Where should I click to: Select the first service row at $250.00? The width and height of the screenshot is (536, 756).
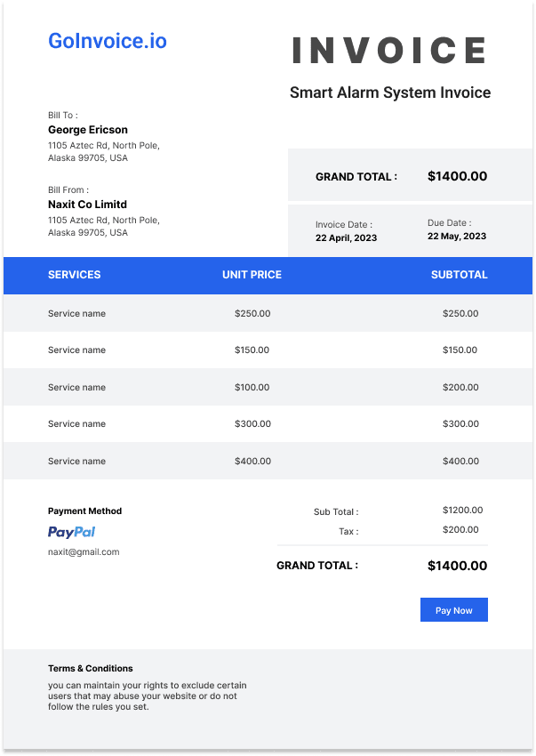click(268, 313)
